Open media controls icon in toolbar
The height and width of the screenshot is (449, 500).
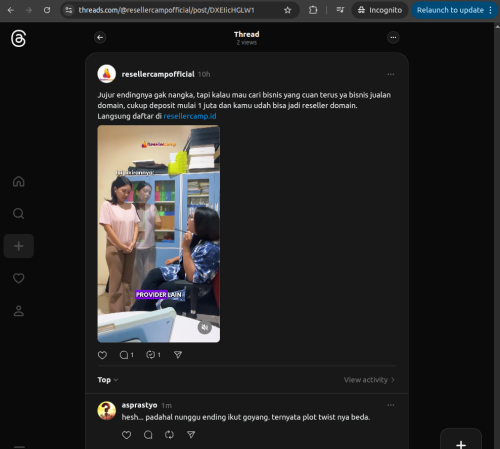[340, 10]
